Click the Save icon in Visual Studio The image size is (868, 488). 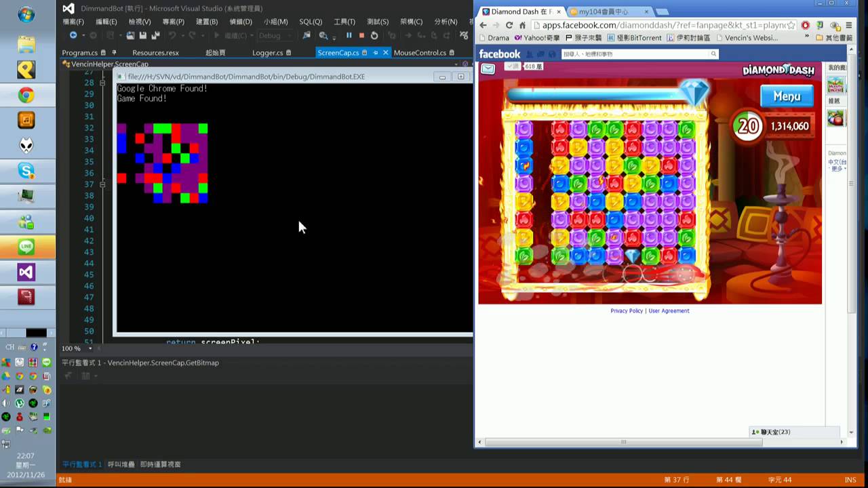pos(143,35)
